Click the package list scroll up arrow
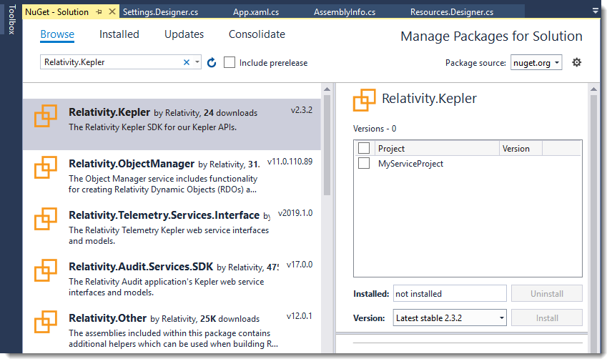Image resolution: width=612 pixels, height=364 pixels. [327, 89]
